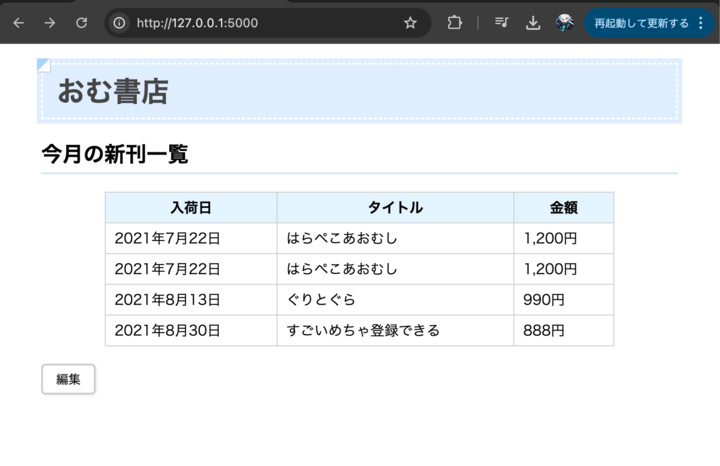Open the media controls icon
Image resolution: width=720 pixels, height=466 pixels.
pyautogui.click(x=501, y=22)
